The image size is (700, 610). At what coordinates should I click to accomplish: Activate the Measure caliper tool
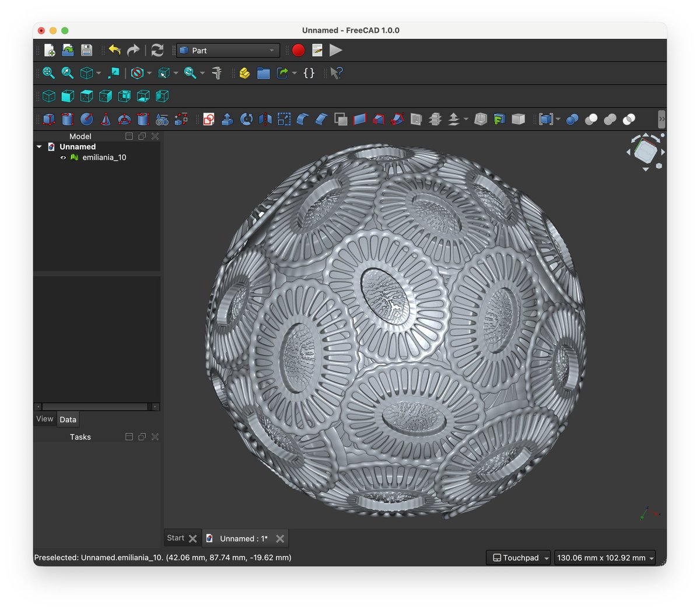[217, 73]
